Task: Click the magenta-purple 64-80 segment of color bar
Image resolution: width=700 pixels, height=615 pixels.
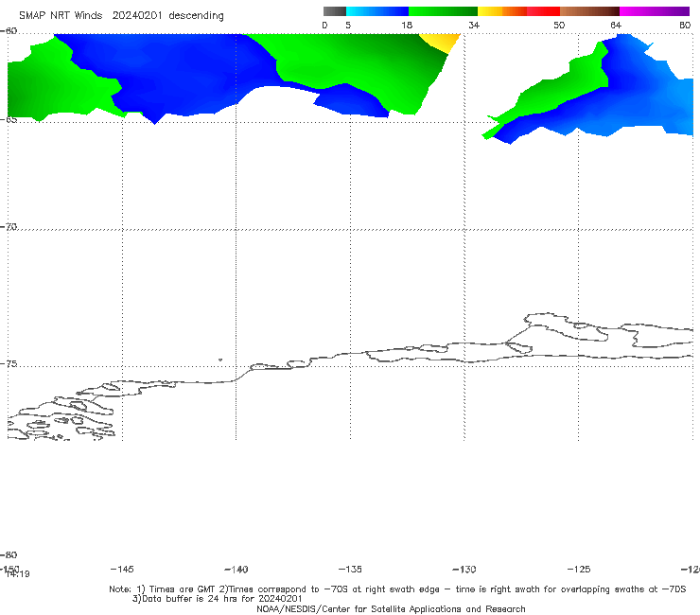Action: coord(655,11)
